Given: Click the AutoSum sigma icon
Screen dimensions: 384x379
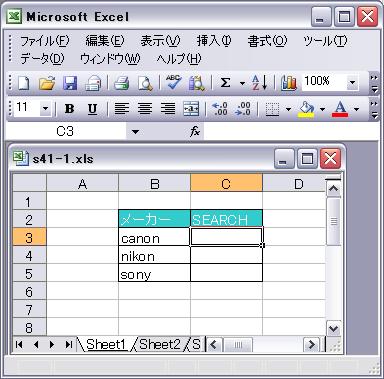Looking at the screenshot, I should (226, 83).
